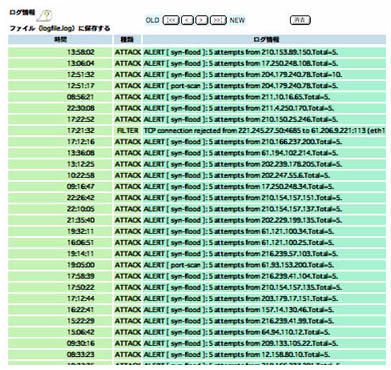Click the 時間 column header
The height and width of the screenshot is (370, 391).
60,39
